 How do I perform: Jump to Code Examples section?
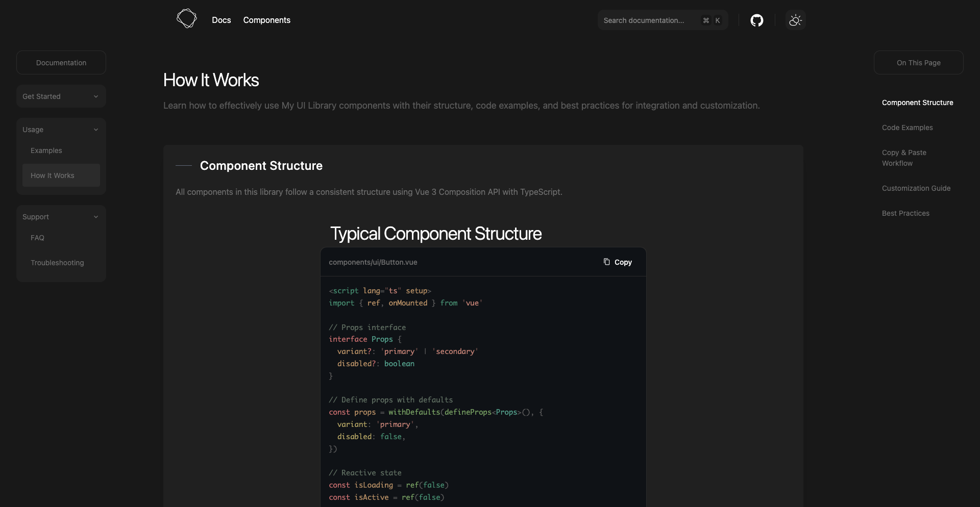click(x=907, y=128)
